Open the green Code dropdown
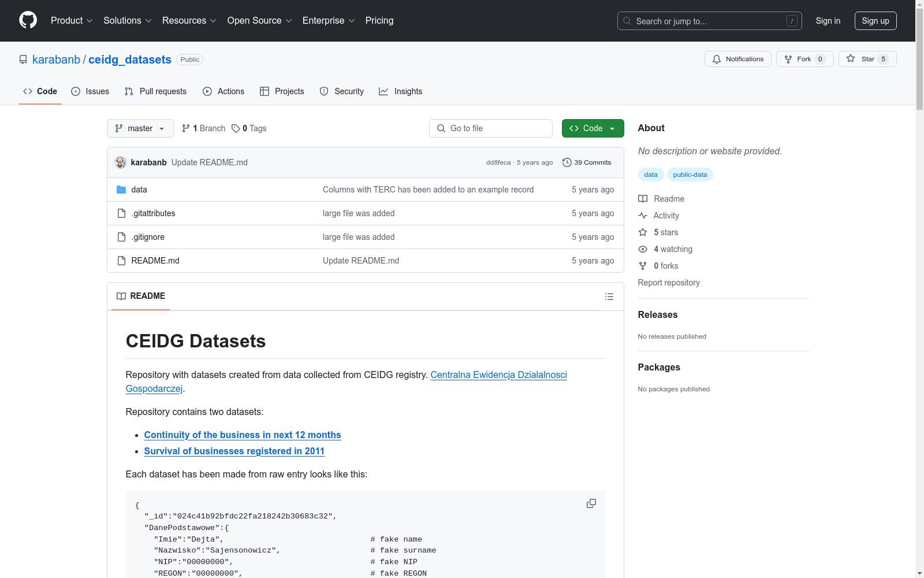The image size is (924, 578). tap(593, 128)
